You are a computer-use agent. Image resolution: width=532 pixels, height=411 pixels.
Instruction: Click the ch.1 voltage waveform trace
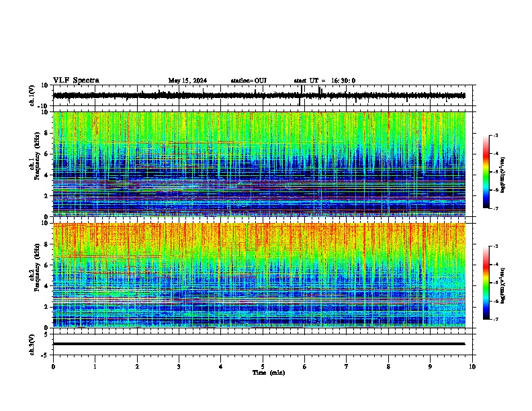[259, 95]
